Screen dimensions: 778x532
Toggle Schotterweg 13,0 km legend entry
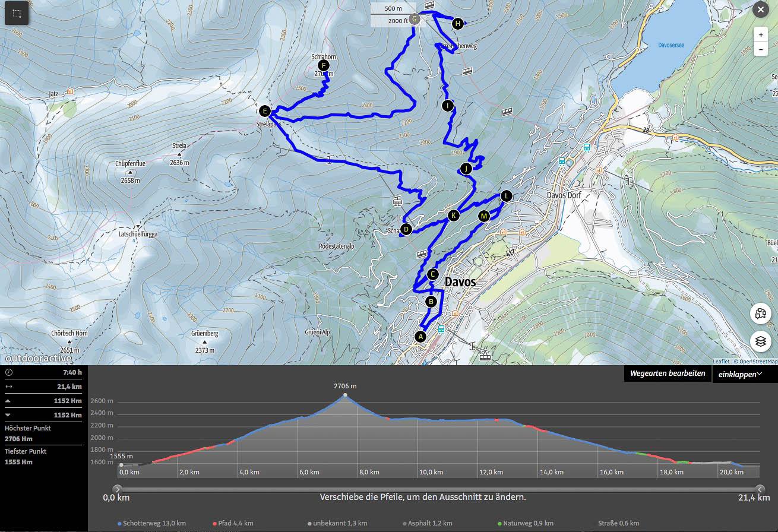click(152, 523)
